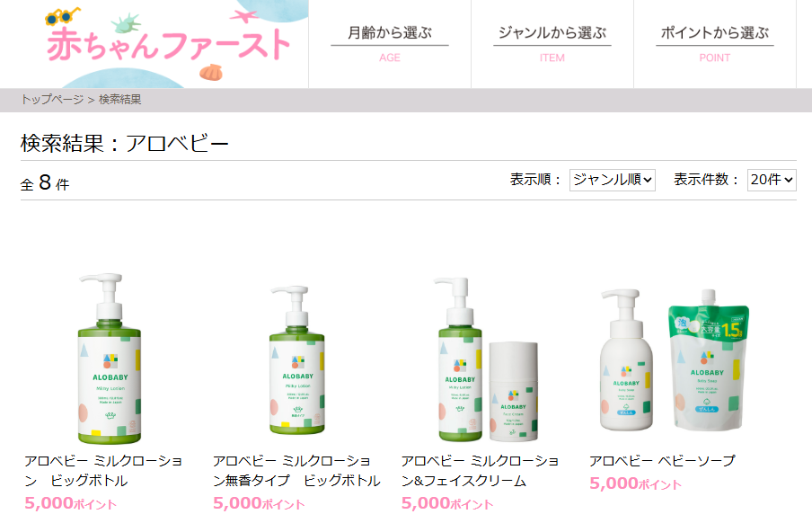Open the Baby Soap pump bottle image

tap(625, 360)
